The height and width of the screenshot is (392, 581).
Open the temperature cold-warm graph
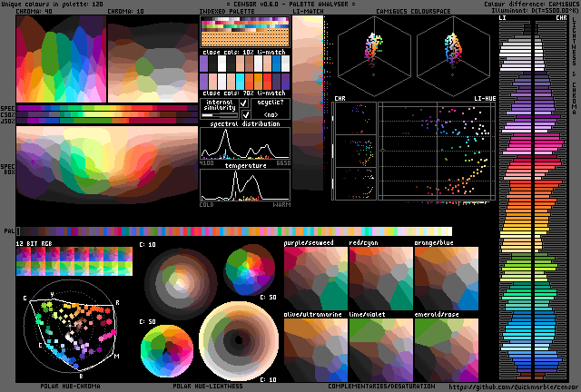point(244,185)
